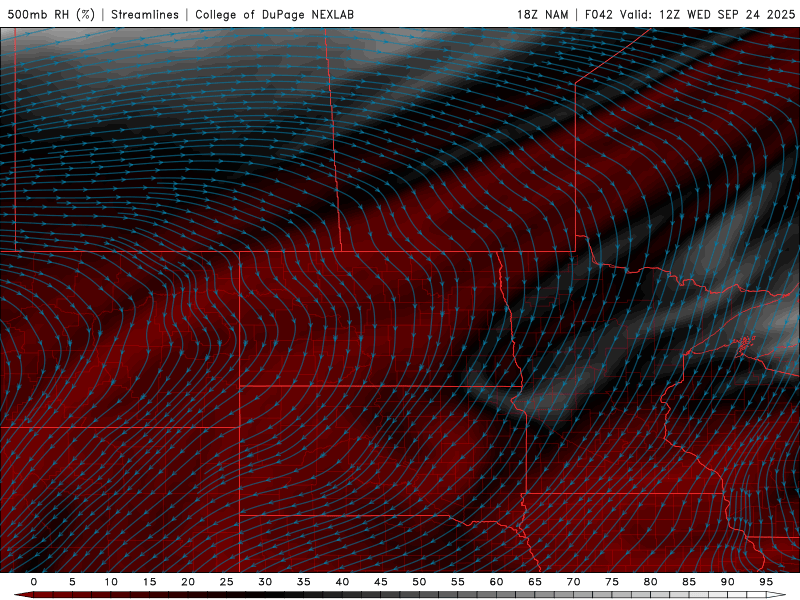Screen dimensions: 800x600
Task: Click the '5' label on color scale
Action: tap(72, 582)
